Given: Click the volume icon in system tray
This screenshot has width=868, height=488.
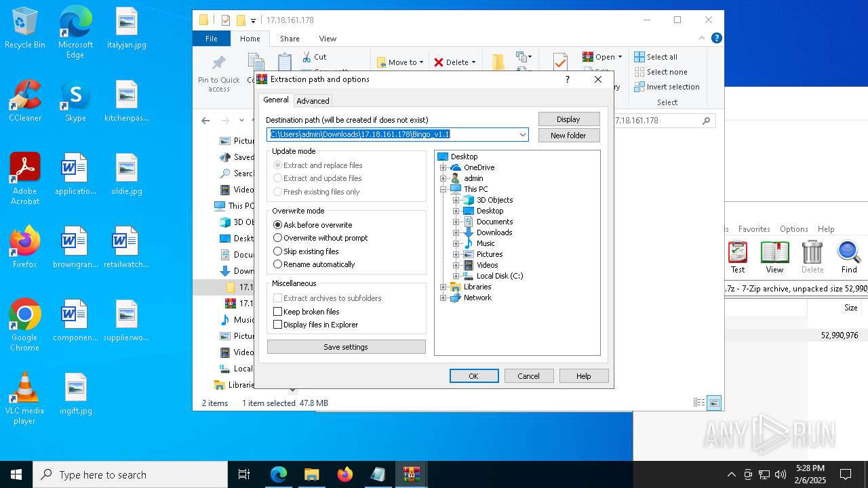Looking at the screenshot, I should click(781, 474).
